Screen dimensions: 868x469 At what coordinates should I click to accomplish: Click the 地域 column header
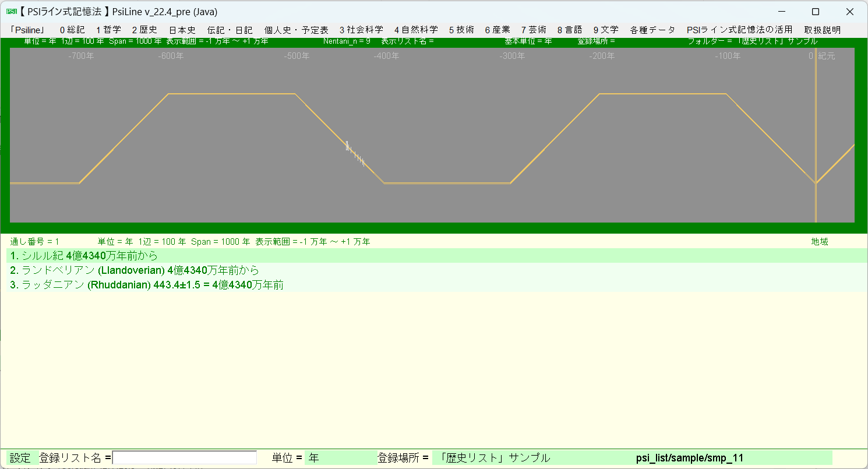pyautogui.click(x=820, y=242)
